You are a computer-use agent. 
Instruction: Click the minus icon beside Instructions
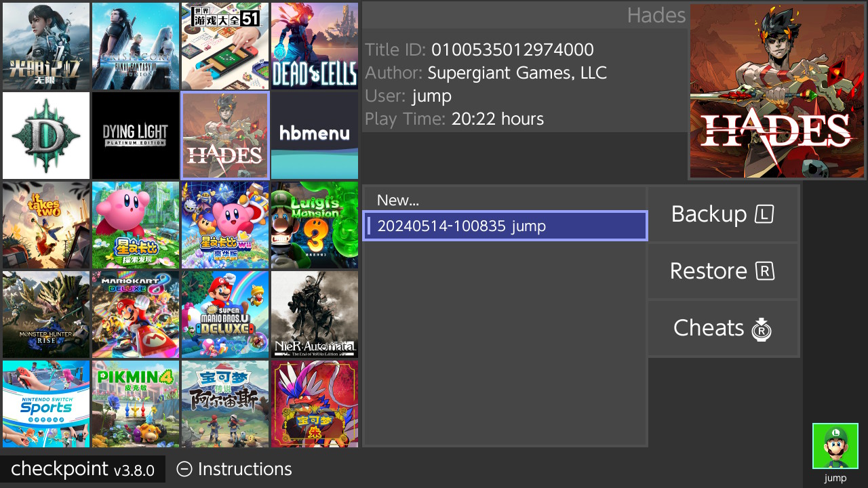coord(184,469)
